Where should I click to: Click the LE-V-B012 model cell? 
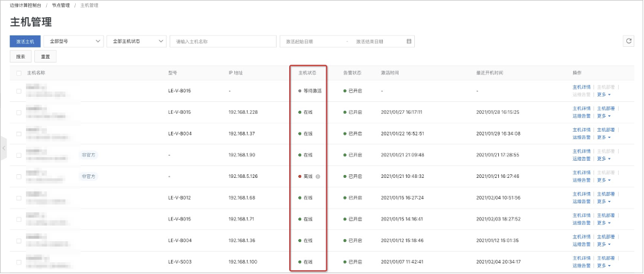(x=179, y=198)
